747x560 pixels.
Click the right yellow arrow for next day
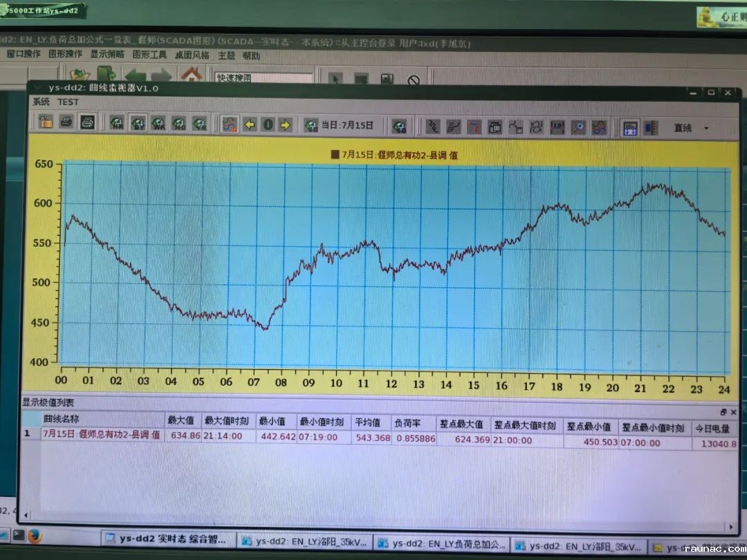pos(284,125)
